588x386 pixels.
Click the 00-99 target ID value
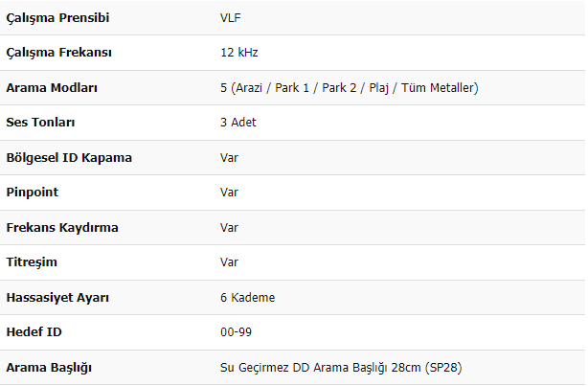tap(236, 332)
